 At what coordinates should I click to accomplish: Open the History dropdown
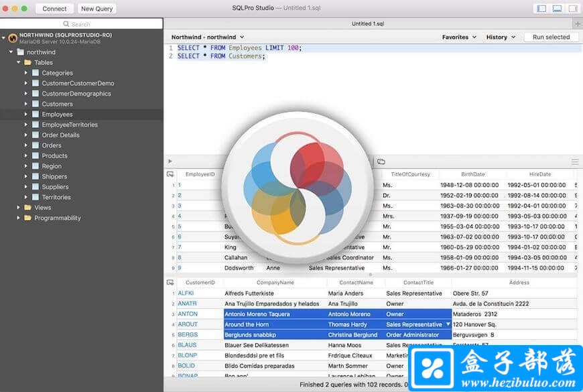501,38
